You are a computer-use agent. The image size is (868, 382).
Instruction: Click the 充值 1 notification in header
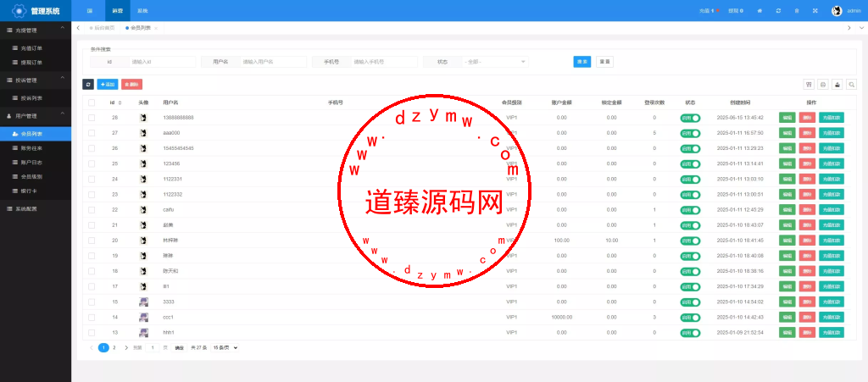709,10
